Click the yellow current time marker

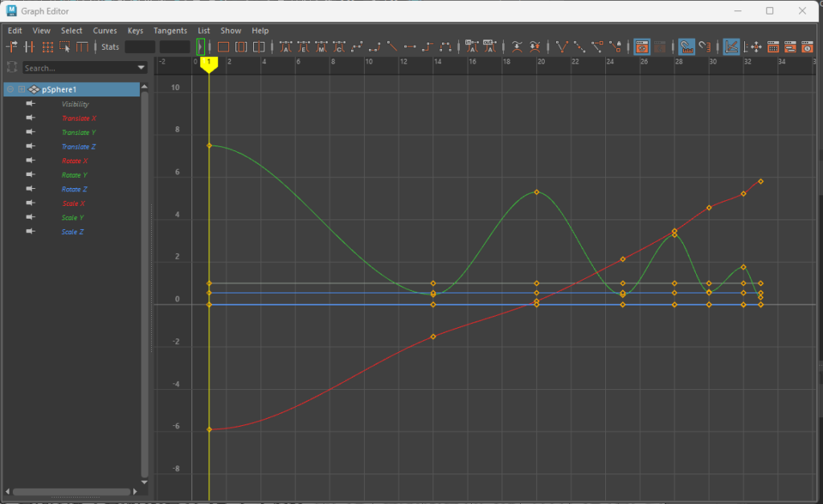click(209, 63)
